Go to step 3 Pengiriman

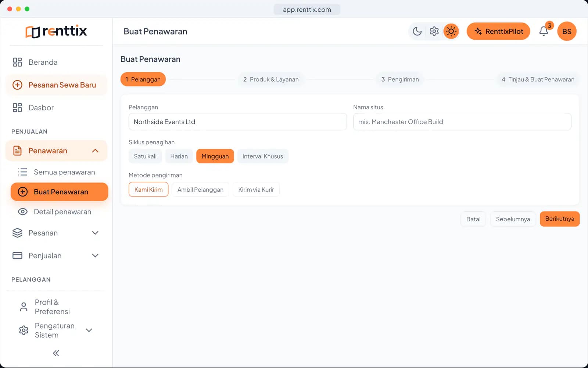pyautogui.click(x=400, y=79)
